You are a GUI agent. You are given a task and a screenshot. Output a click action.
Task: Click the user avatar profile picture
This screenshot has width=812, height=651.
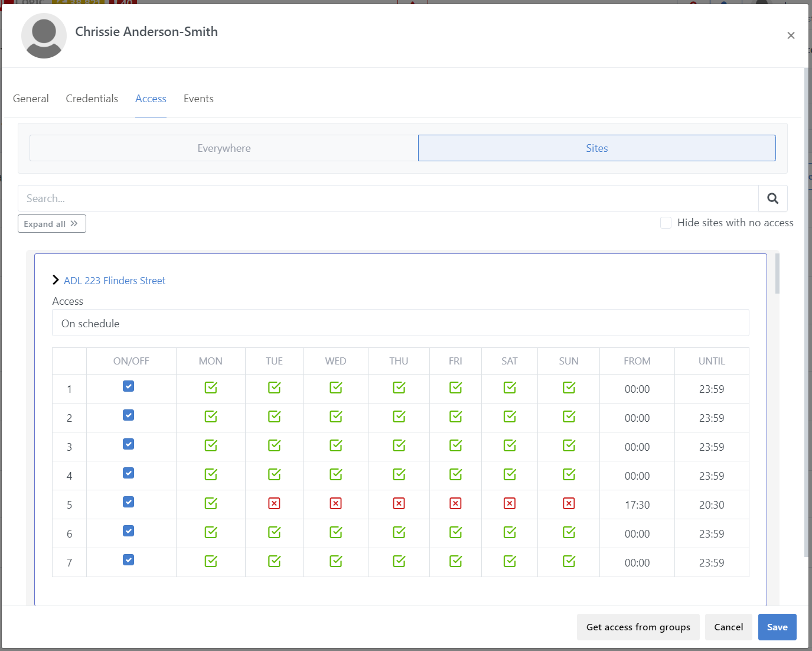tap(44, 35)
